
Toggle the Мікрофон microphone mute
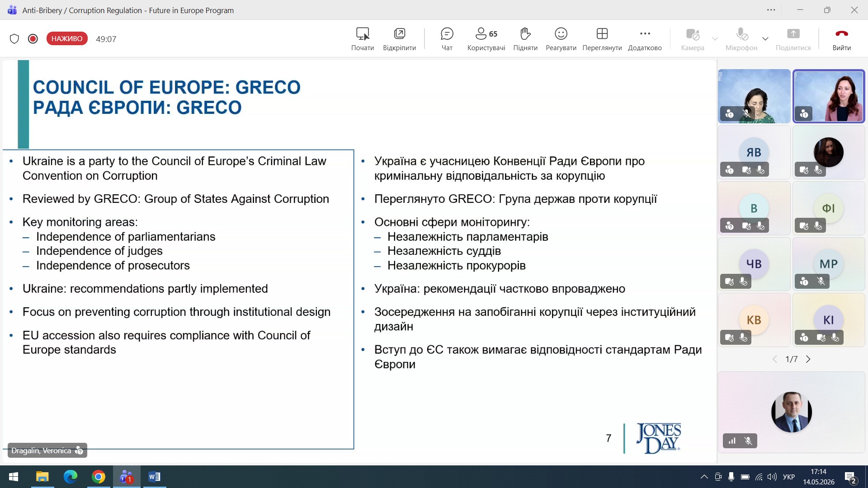[741, 39]
